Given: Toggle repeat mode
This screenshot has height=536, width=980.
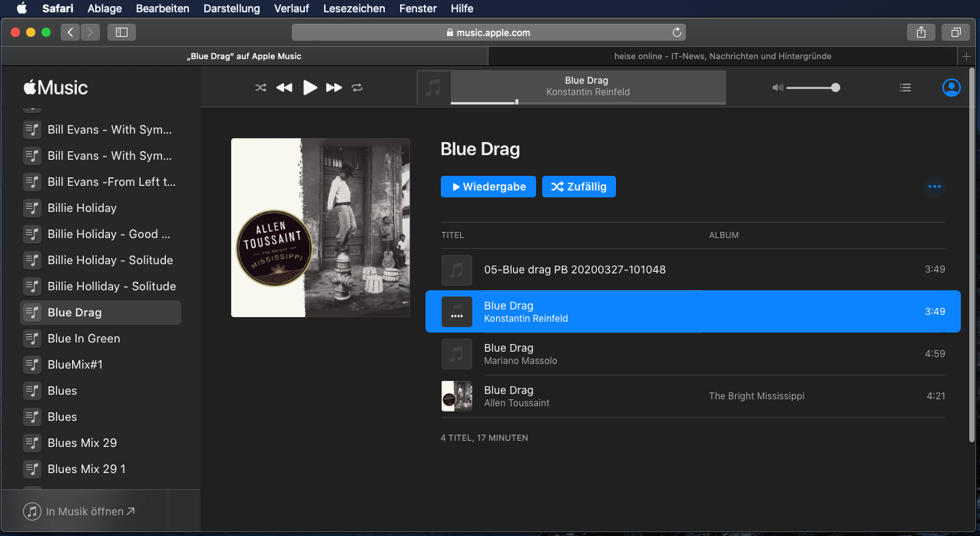Looking at the screenshot, I should tap(357, 88).
